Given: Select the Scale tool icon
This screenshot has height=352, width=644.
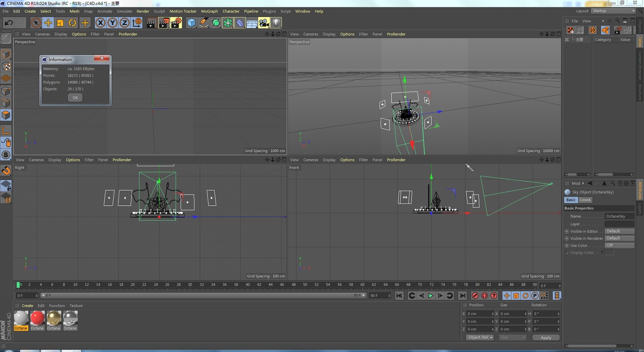Looking at the screenshot, I should pos(60,23).
